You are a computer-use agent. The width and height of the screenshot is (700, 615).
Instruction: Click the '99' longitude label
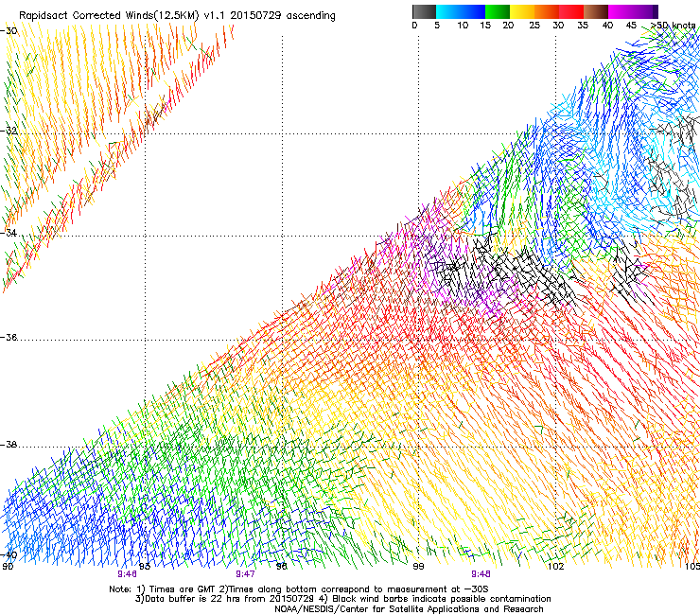(x=418, y=567)
